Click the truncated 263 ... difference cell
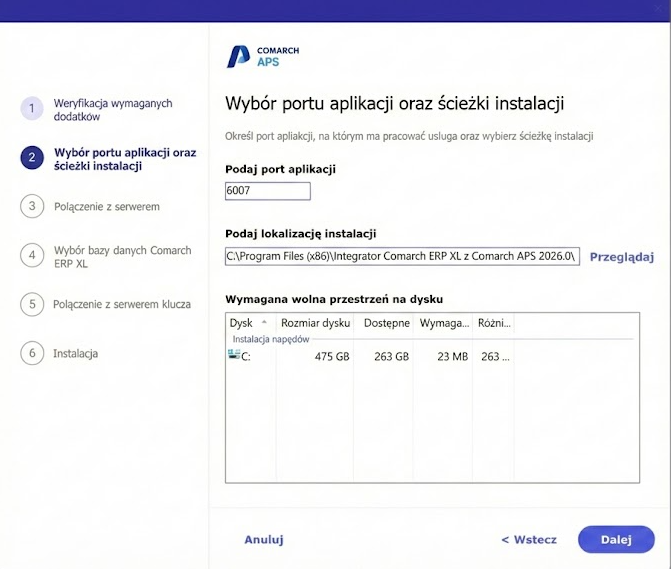Viewport: 671px width, 569px height. [x=495, y=356]
